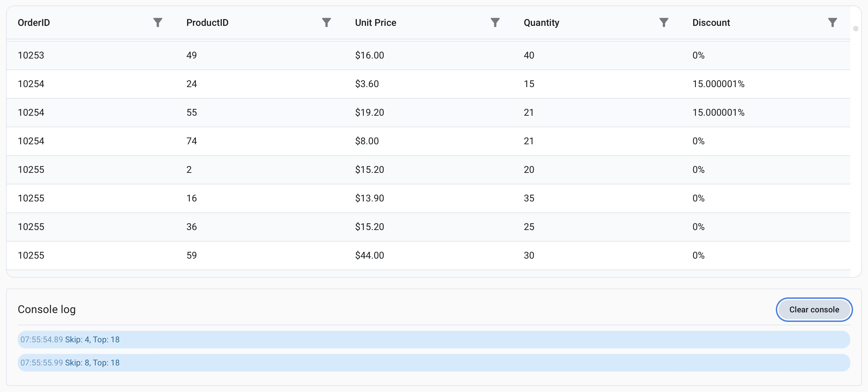Select the quantity 21 in product 74 row
The image size is (868, 392).
pos(597,141)
